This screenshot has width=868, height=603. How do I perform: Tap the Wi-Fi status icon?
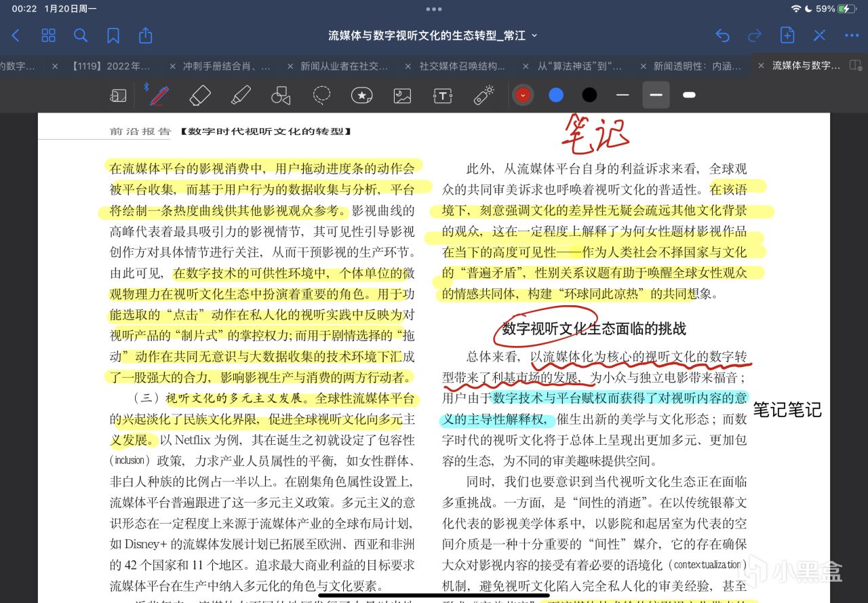coord(796,9)
